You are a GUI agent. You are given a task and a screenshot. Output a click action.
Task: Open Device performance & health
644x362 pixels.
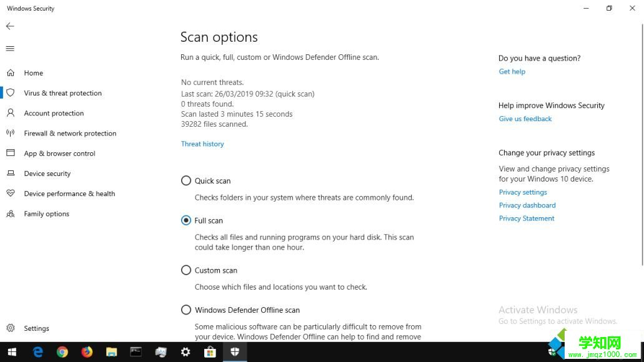coord(69,193)
